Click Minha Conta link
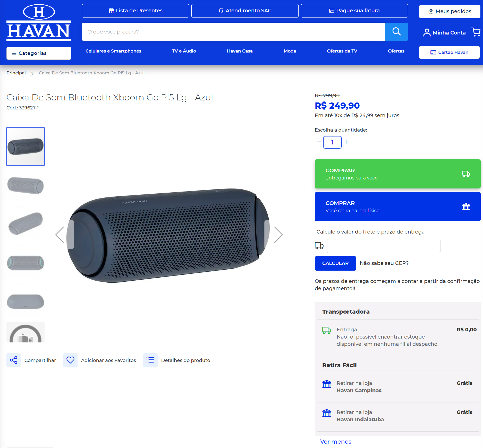The height and width of the screenshot is (448, 483). coord(449,33)
